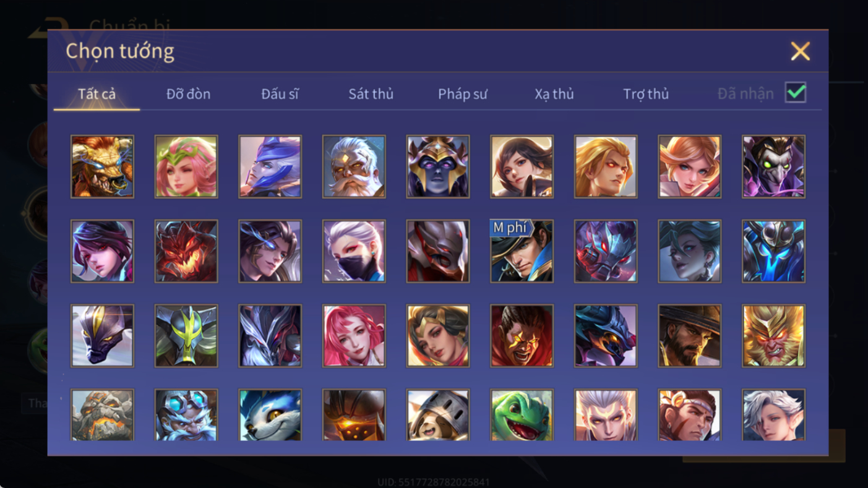
Task: Toggle the 'Đã nhận' checkbox
Action: point(796,93)
